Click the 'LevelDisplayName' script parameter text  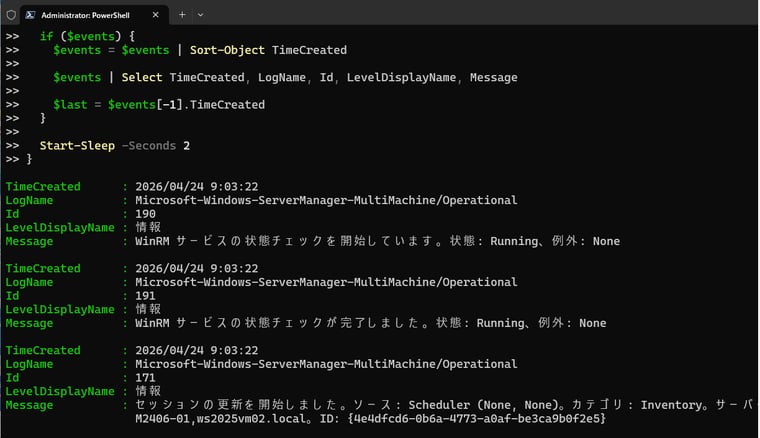point(401,78)
